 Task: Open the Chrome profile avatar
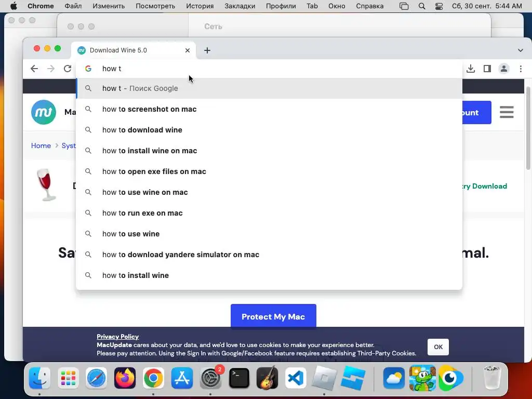(x=504, y=69)
